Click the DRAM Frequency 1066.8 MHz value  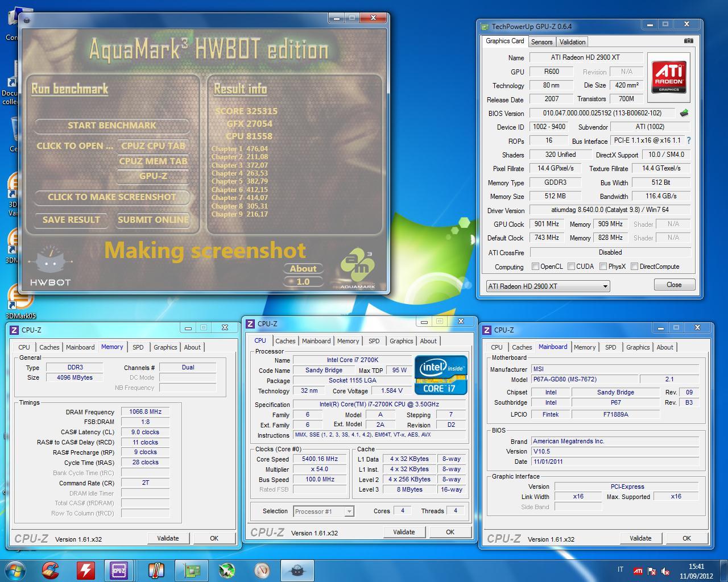pyautogui.click(x=145, y=411)
